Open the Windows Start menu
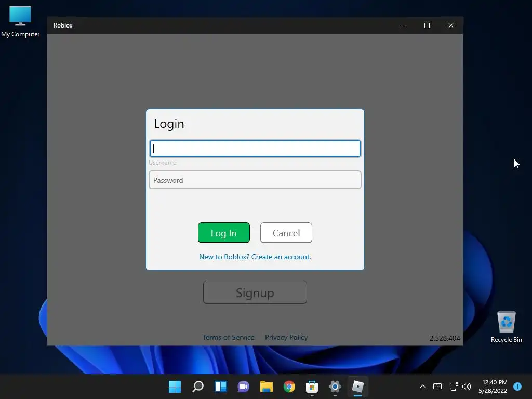Image resolution: width=532 pixels, height=399 pixels. [x=175, y=387]
